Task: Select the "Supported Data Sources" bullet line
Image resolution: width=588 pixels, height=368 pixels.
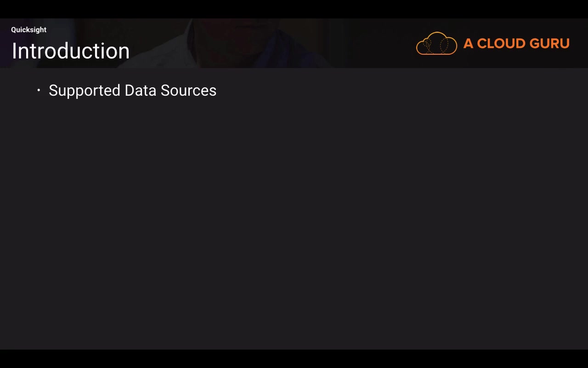Action: tap(132, 91)
